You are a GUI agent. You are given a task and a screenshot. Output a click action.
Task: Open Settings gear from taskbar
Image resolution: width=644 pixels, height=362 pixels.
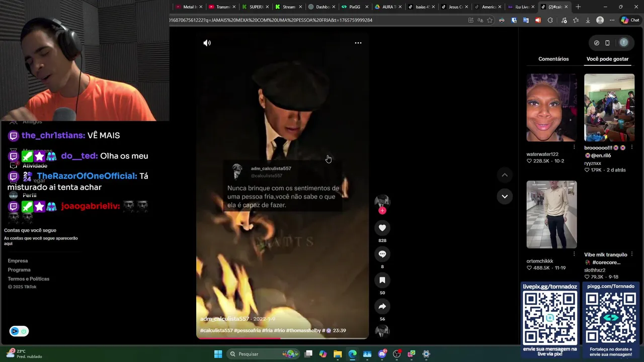(426, 354)
